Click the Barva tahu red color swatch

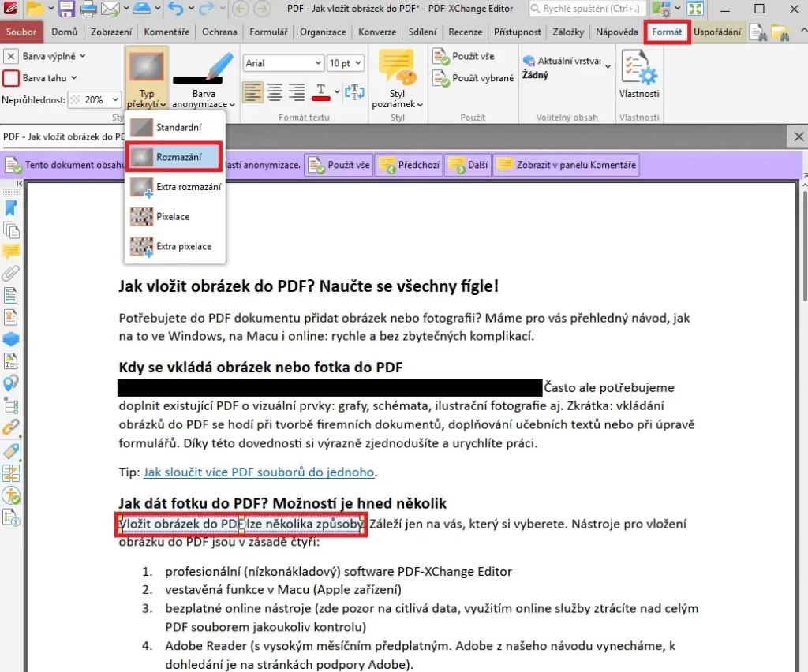[x=11, y=78]
